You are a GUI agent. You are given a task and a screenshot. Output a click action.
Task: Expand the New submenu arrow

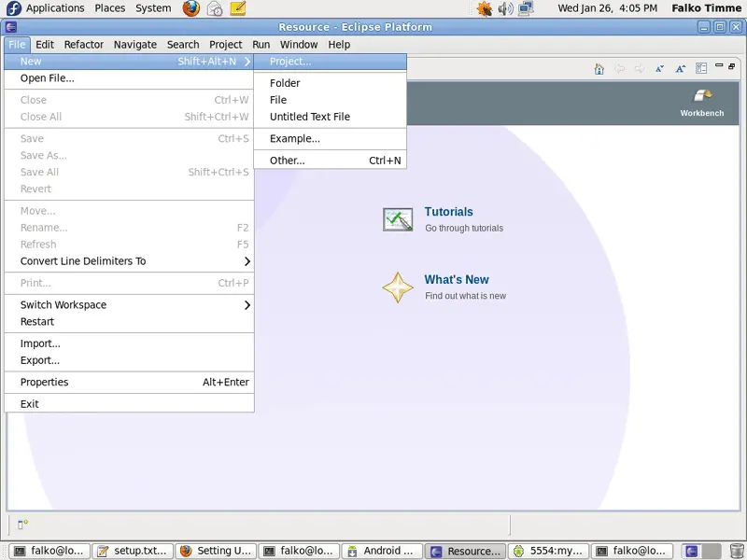(x=247, y=62)
